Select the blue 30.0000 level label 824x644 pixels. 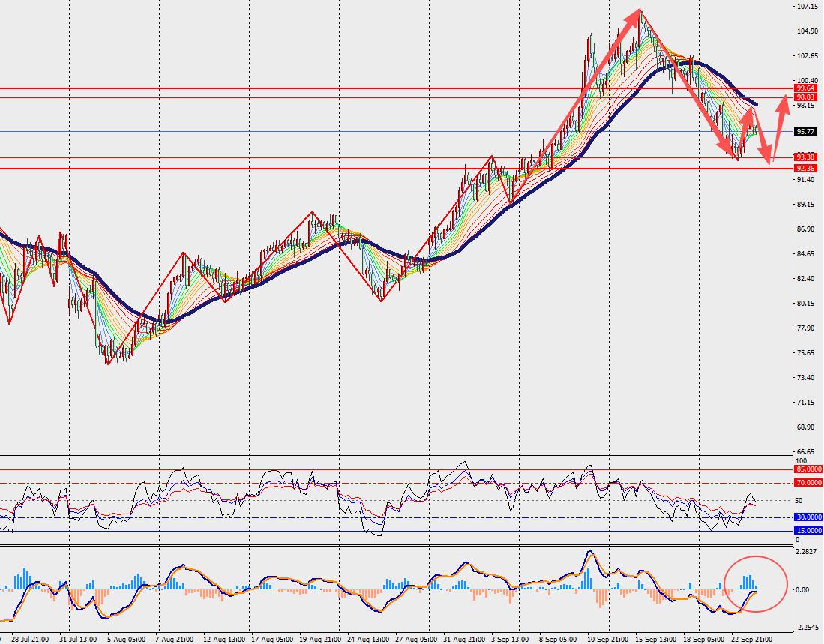click(x=808, y=517)
